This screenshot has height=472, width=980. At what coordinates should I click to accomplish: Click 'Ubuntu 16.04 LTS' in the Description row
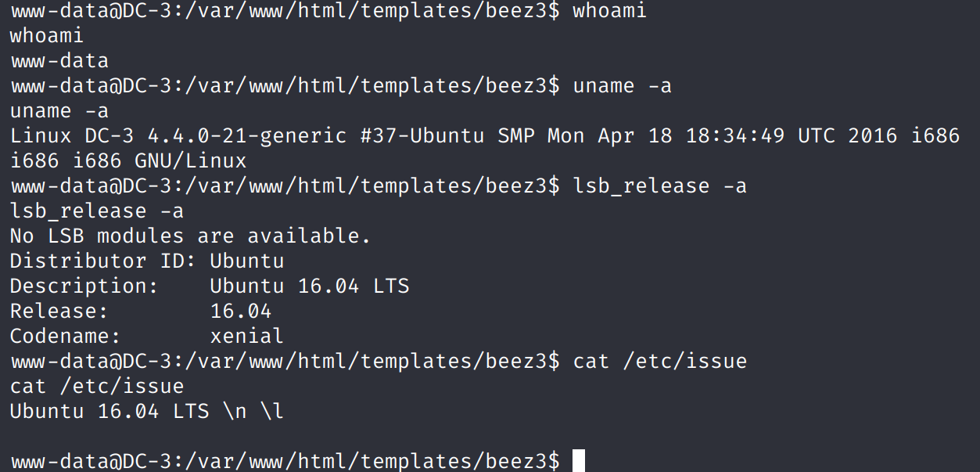(x=310, y=286)
